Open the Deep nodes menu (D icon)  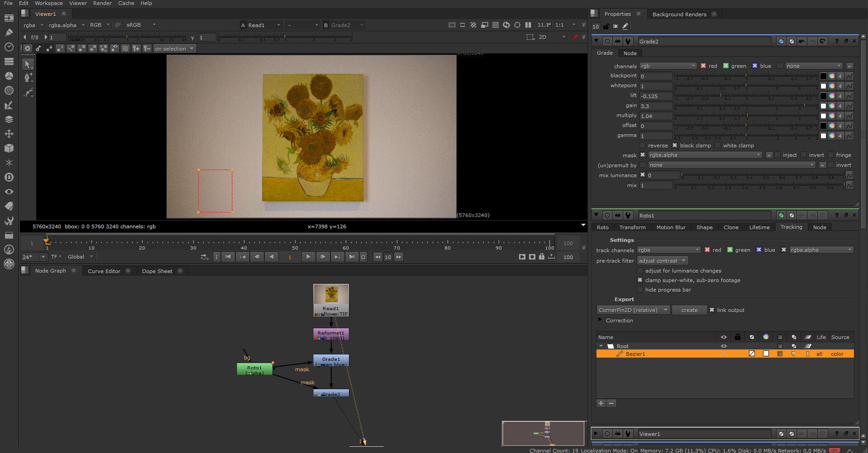(9, 177)
